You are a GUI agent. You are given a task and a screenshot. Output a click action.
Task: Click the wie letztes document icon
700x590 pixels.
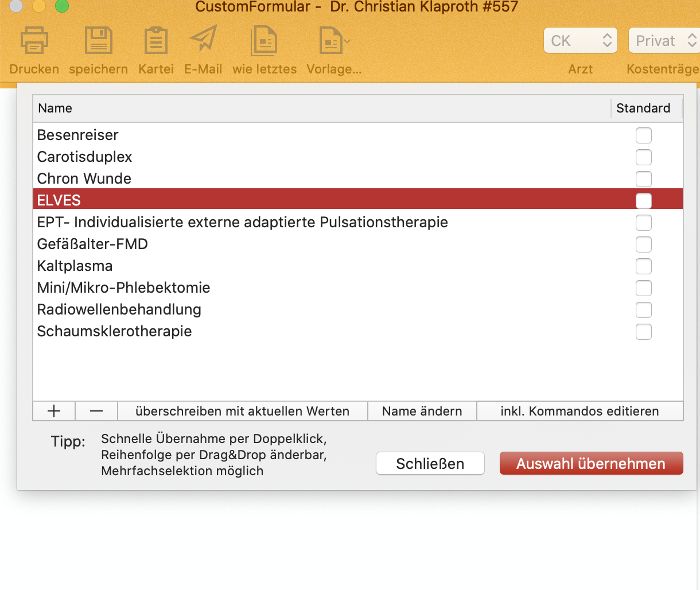pos(264,41)
